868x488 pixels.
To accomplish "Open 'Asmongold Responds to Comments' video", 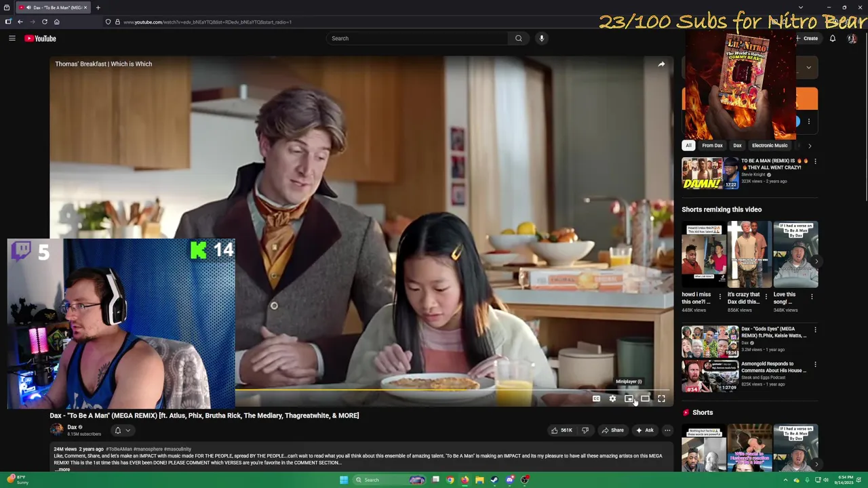I will pos(710,376).
